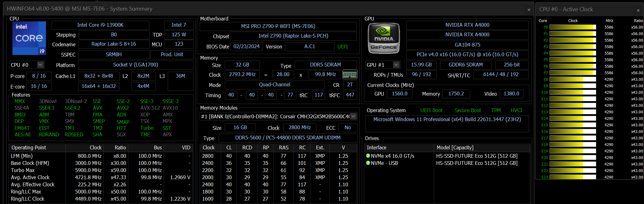
Task: Click the UEFI Boot label
Action: 431,111
